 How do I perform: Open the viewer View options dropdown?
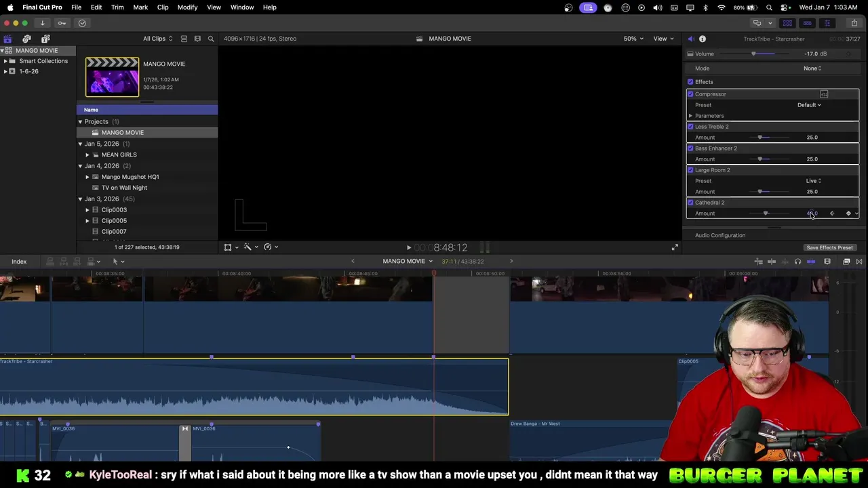point(663,39)
